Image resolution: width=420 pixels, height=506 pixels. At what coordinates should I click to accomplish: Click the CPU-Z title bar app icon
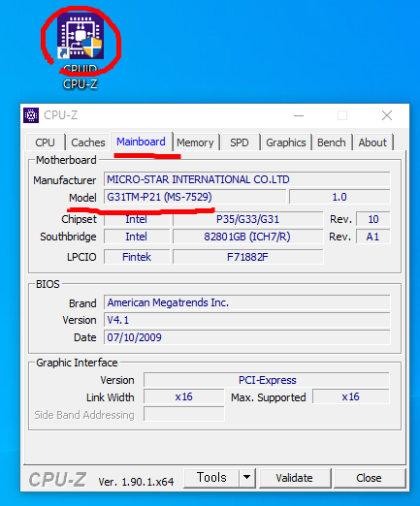[x=31, y=115]
